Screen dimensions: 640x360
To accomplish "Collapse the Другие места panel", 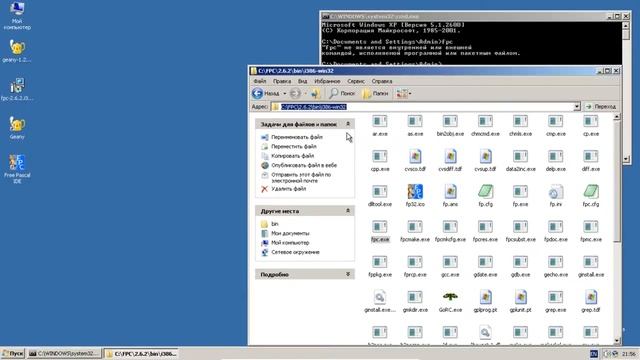I will coord(348,211).
